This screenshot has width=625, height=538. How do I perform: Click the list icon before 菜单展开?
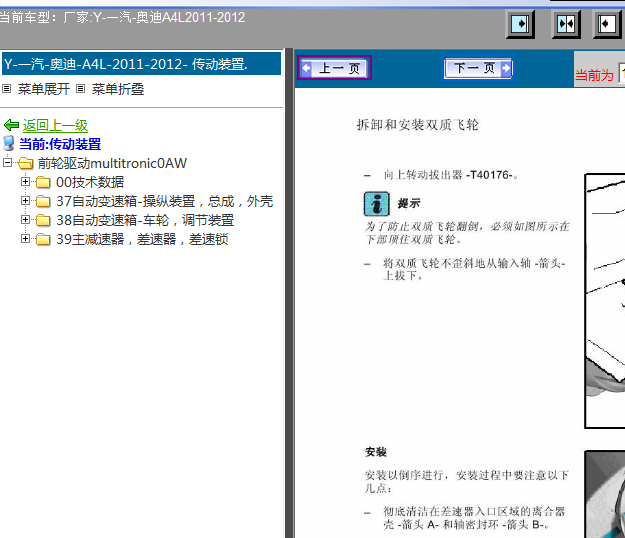click(6, 88)
